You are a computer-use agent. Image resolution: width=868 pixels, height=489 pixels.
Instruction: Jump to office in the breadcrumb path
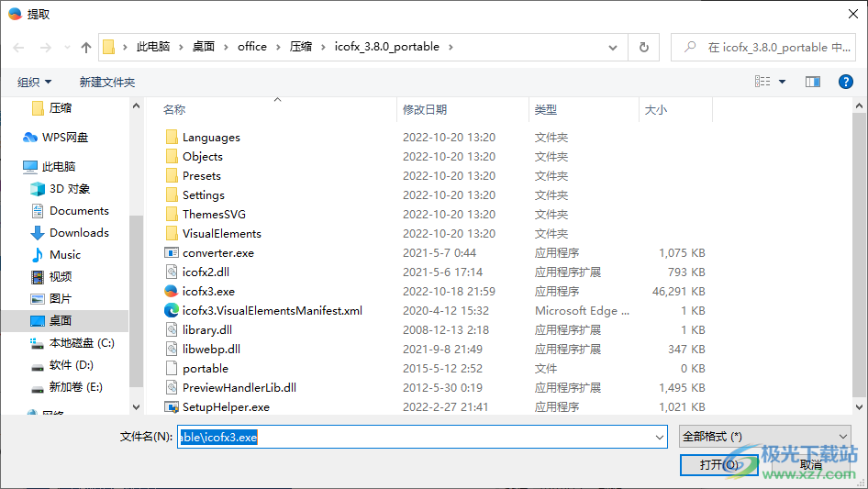(252, 47)
